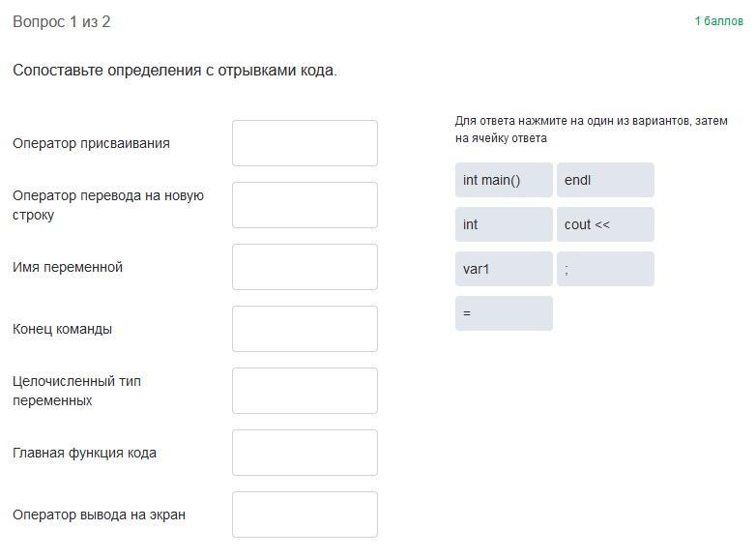Choose answer cell for "Целочисленный тип переменных"
This screenshot has width=756, height=559.
pos(305,391)
